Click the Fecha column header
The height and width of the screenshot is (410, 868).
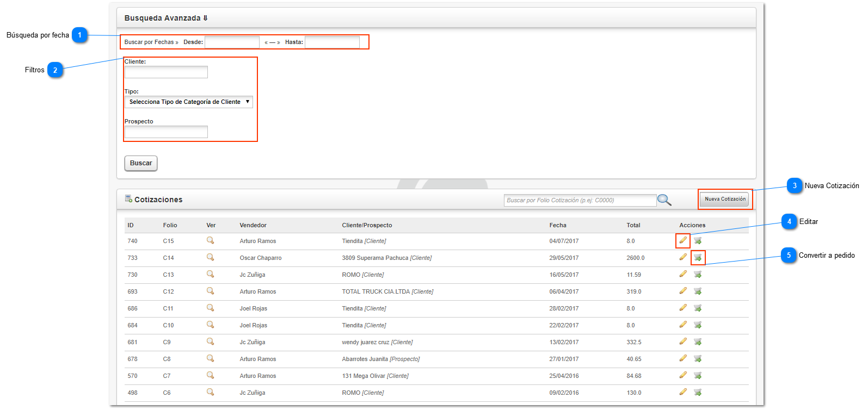pyautogui.click(x=558, y=225)
